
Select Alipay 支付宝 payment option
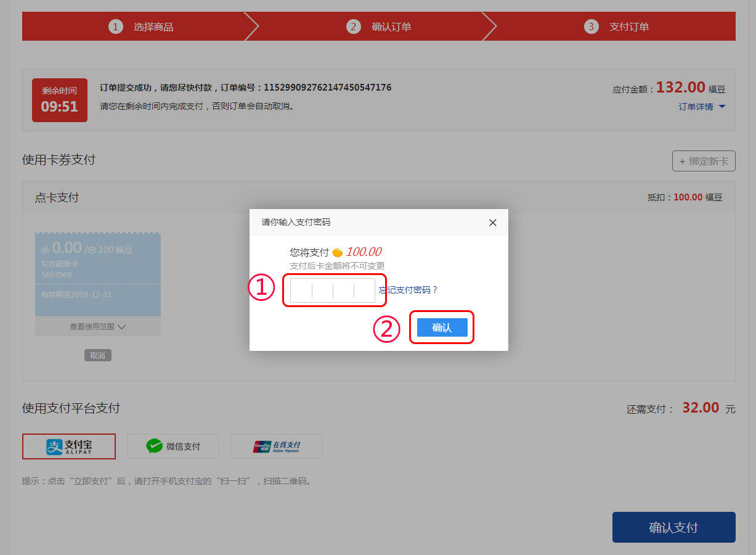pos(69,446)
